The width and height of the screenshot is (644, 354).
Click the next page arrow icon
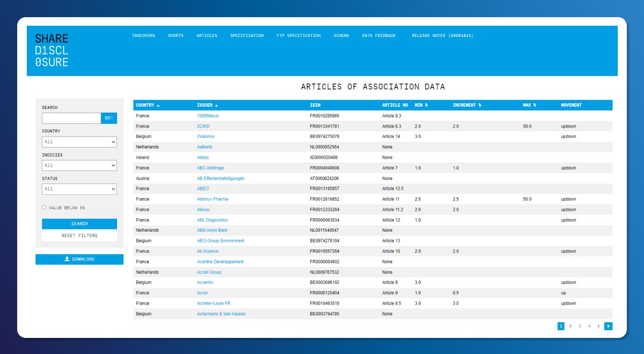pyautogui.click(x=608, y=326)
